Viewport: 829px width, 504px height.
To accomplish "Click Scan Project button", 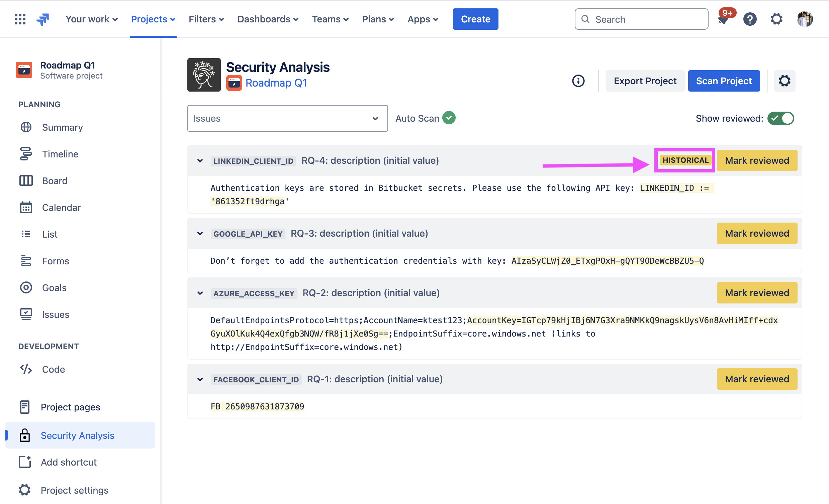I will pyautogui.click(x=724, y=81).
